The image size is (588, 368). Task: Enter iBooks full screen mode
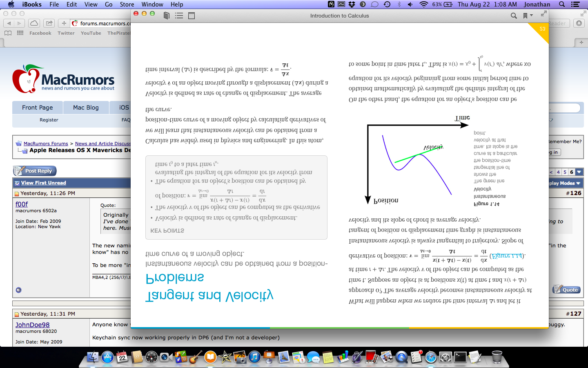click(543, 13)
